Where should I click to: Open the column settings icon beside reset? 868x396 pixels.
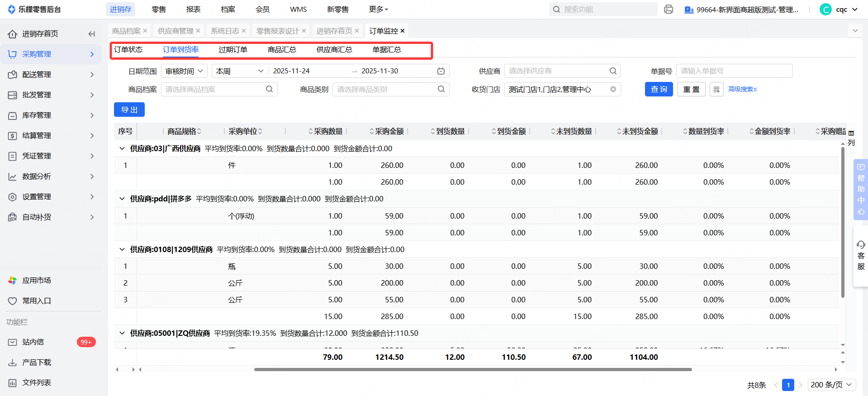tap(716, 90)
